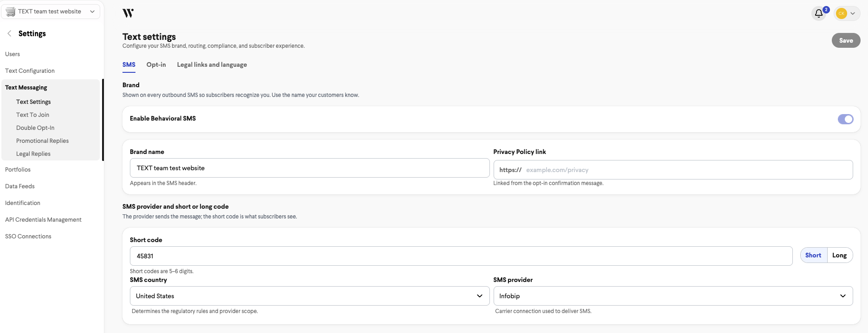Expand the account menu chevron
868x333 pixels.
pyautogui.click(x=853, y=13)
